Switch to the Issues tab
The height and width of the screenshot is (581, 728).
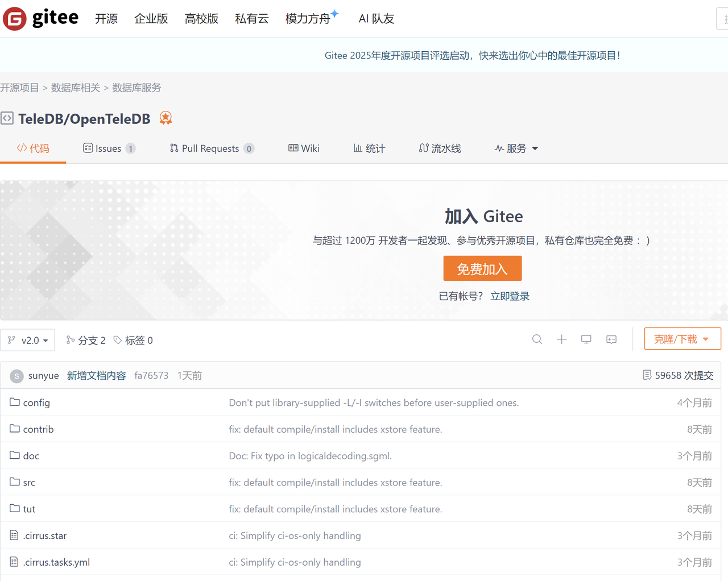click(x=107, y=148)
